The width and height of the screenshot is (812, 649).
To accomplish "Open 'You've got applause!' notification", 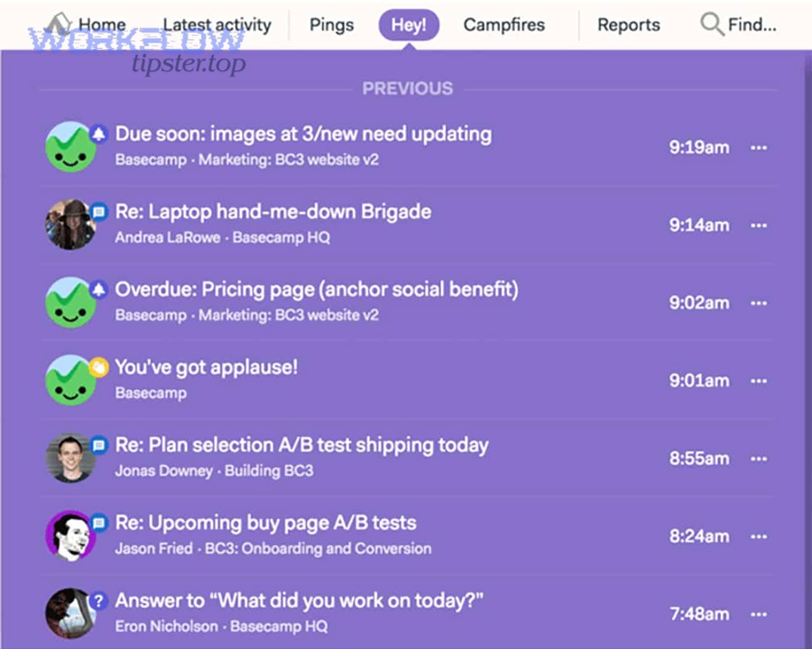I will click(206, 366).
